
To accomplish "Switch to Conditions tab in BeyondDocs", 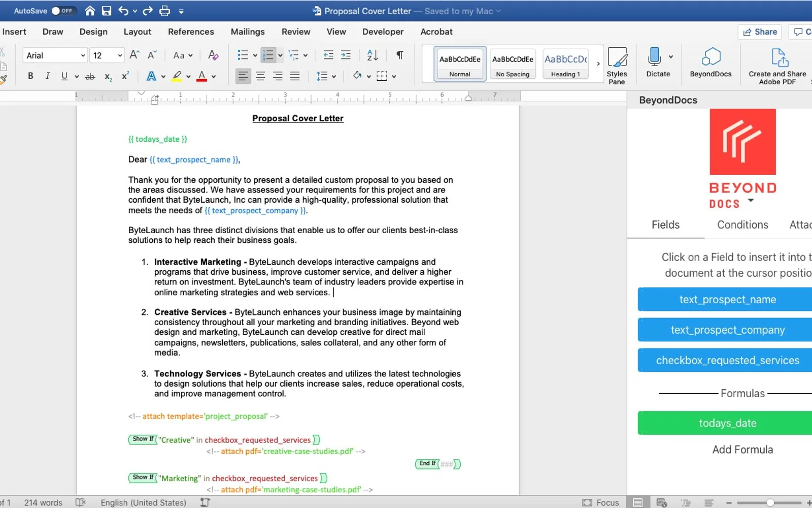I will [742, 225].
